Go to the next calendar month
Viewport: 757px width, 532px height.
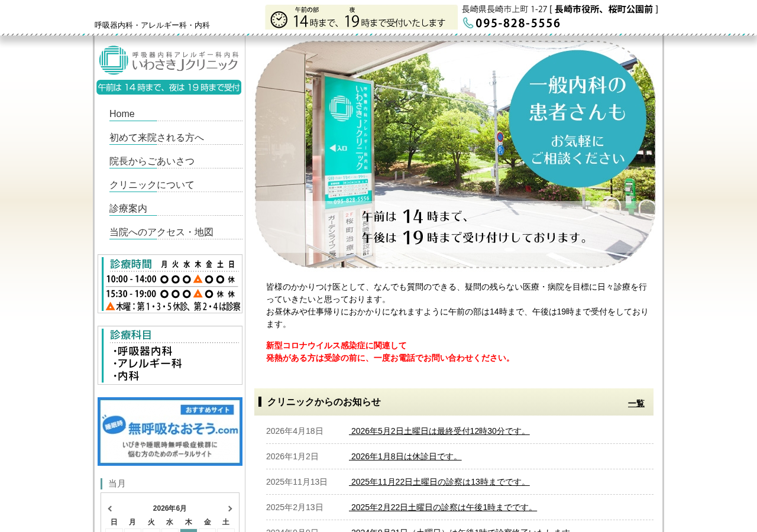coord(230,509)
